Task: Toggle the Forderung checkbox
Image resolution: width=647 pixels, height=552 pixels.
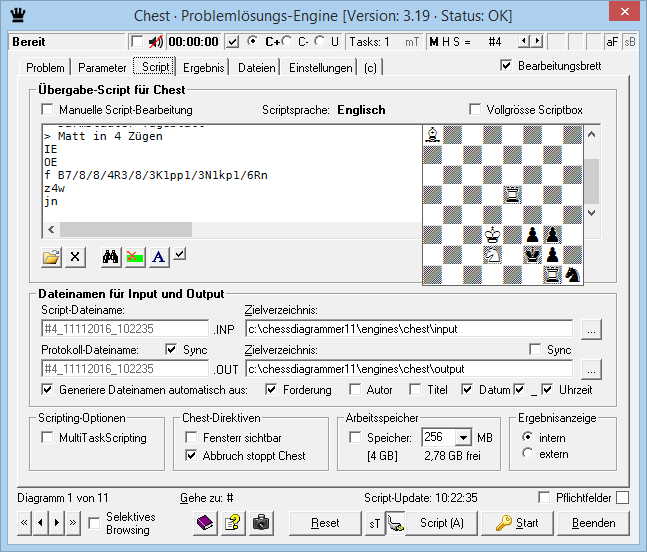Action: pos(271,389)
